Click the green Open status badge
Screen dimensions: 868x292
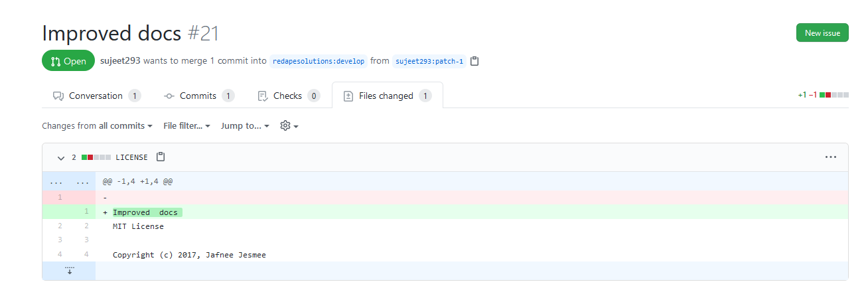[68, 60]
